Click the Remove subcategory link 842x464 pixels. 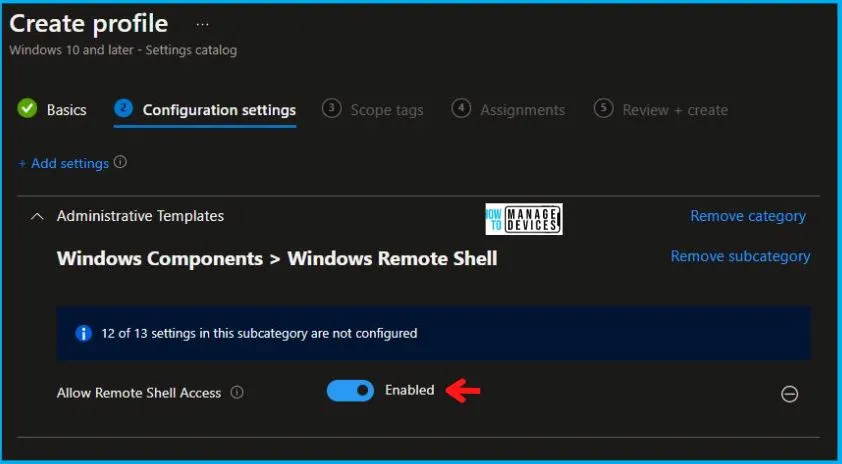740,256
